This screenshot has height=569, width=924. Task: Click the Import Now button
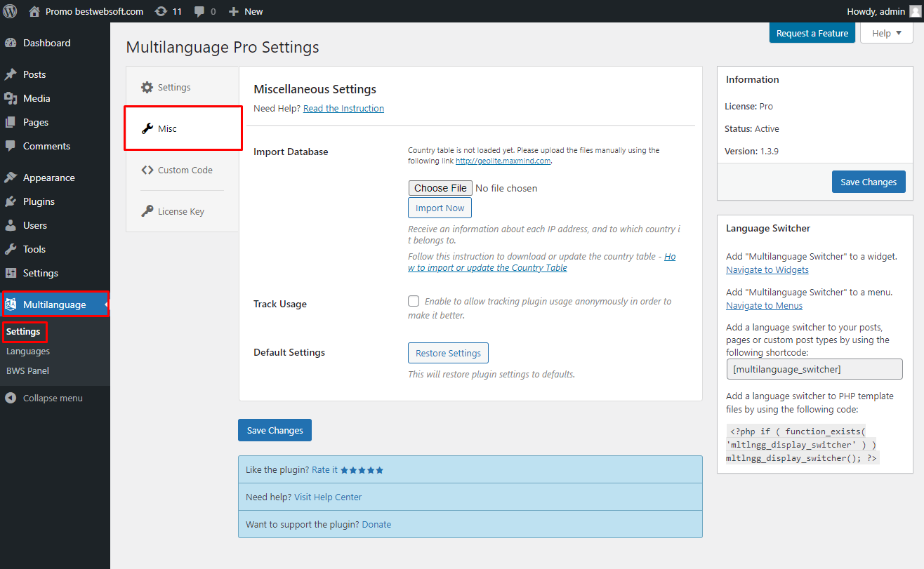[x=440, y=208]
